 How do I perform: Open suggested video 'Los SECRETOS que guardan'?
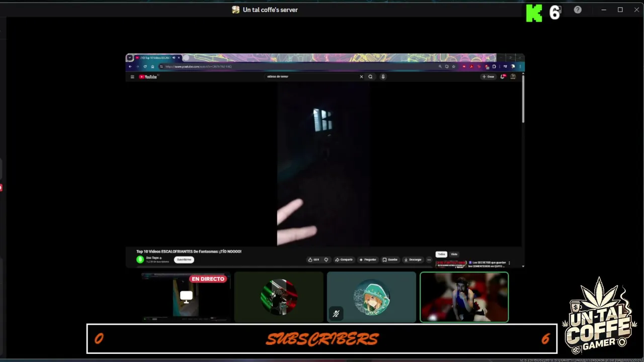[x=487, y=264]
